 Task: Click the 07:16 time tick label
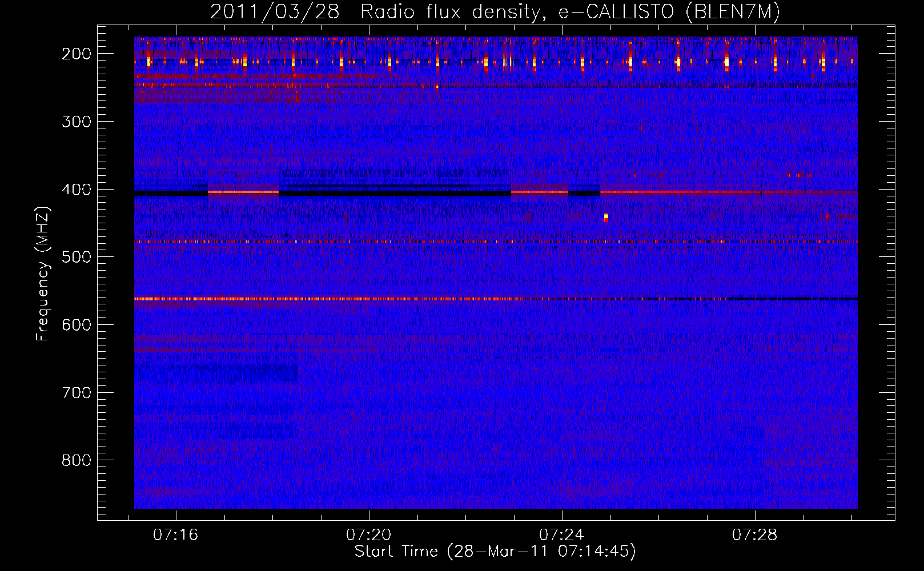click(x=176, y=534)
